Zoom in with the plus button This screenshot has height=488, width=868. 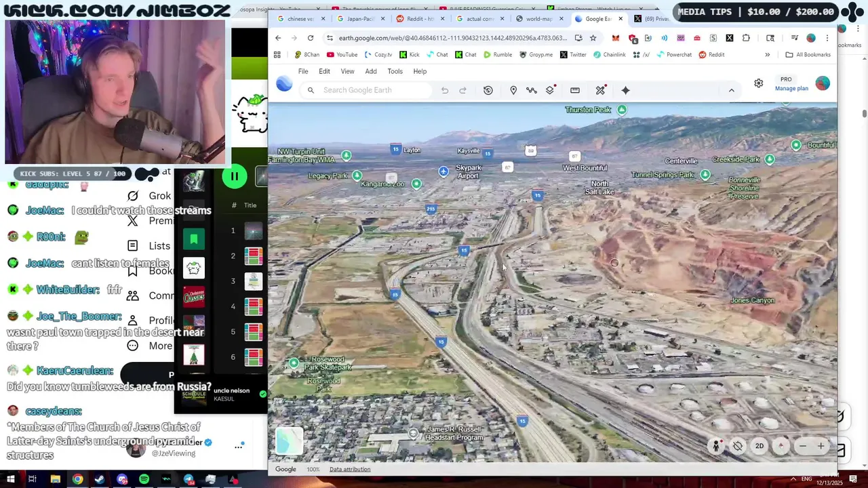pos(821,446)
